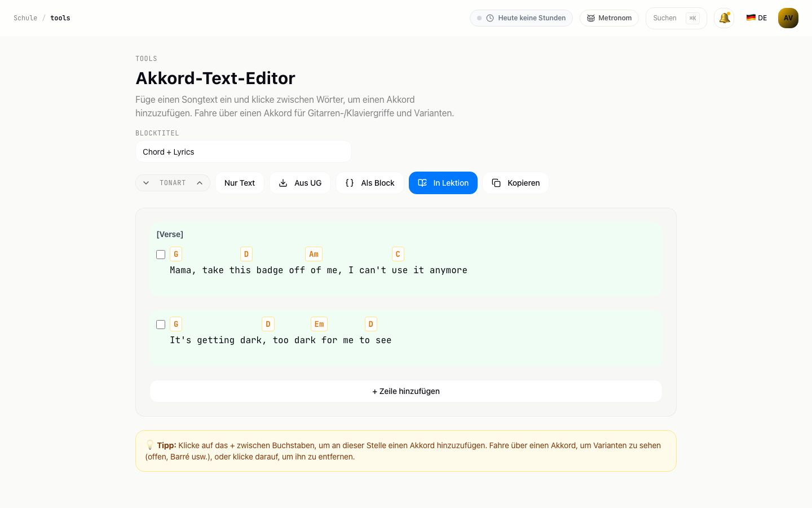Edit the Blocktitel input field
Screen dimensions: 812x508
pyautogui.click(x=244, y=152)
